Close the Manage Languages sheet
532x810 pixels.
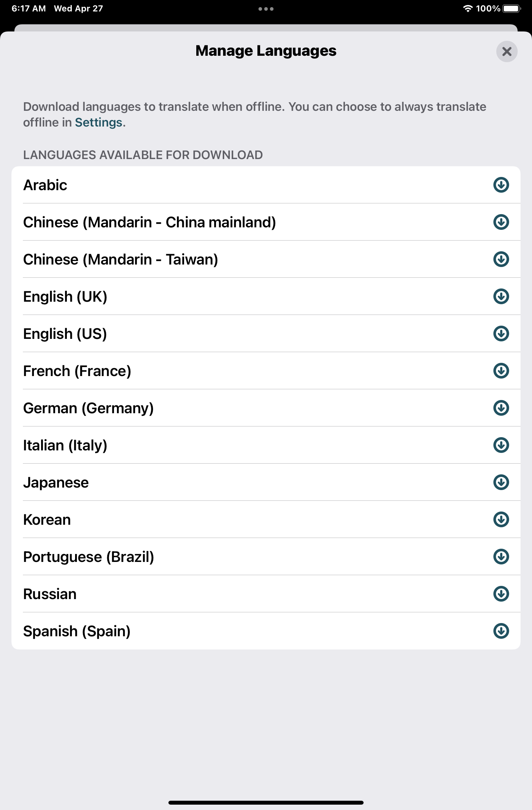507,52
